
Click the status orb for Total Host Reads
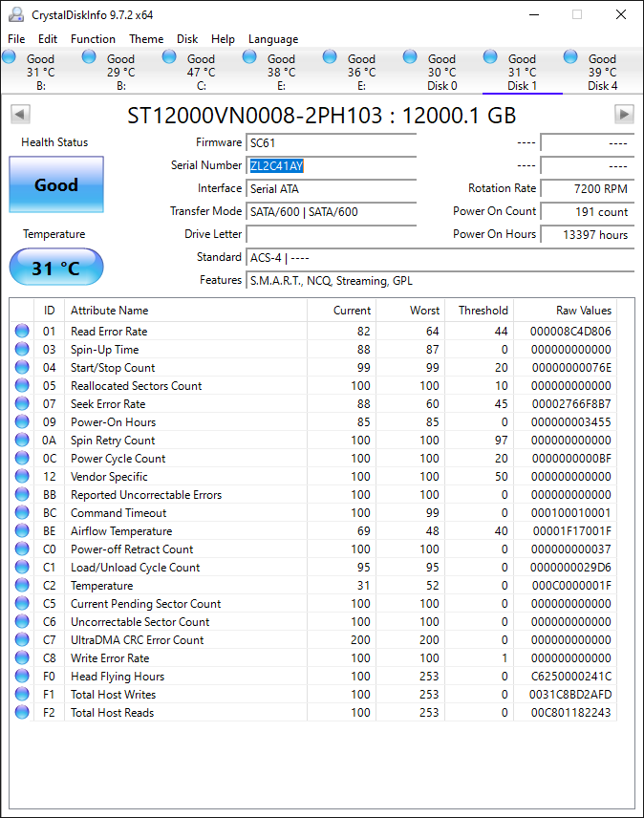tap(22, 713)
